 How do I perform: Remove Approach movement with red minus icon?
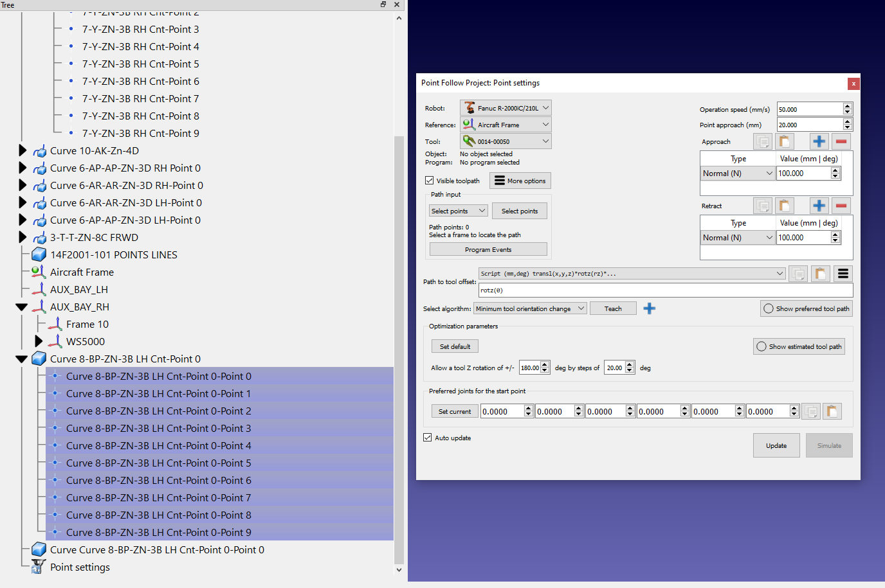click(x=841, y=141)
